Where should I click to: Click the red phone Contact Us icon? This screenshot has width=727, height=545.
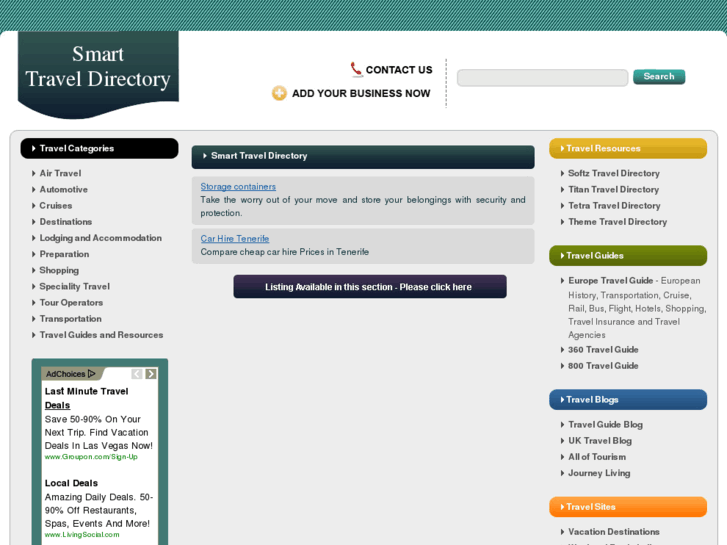point(356,69)
